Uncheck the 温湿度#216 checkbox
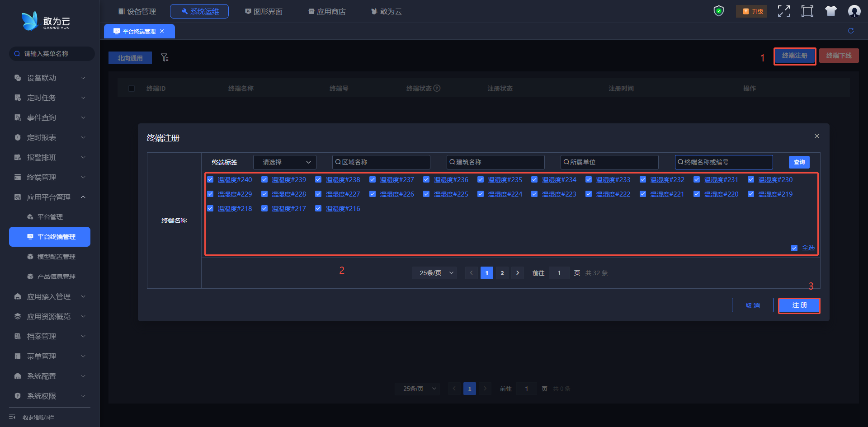 (318, 208)
